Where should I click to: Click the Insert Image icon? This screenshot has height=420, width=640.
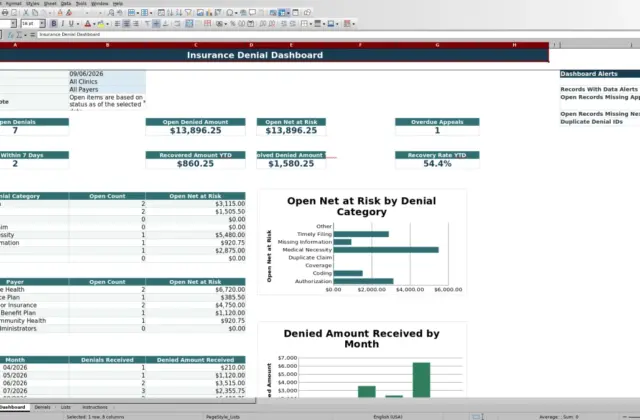coord(200,13)
